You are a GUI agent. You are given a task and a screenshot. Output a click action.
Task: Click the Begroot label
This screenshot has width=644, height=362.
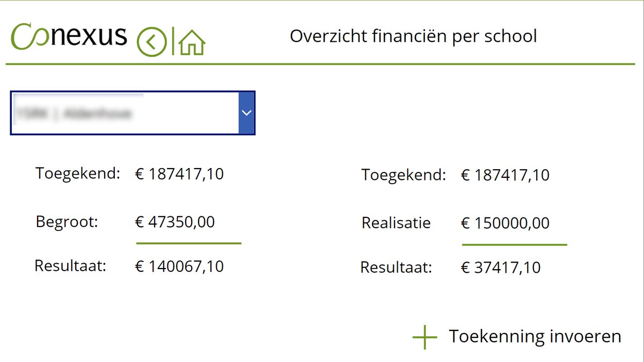(x=67, y=222)
